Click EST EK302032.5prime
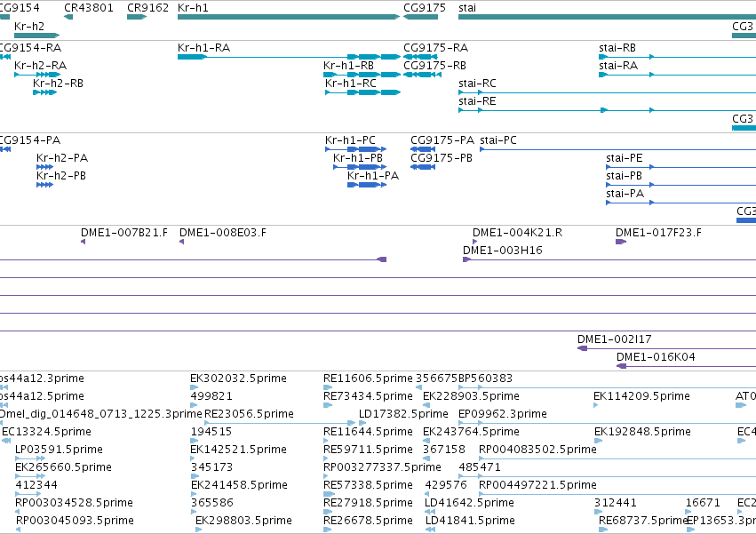Image resolution: width=756 pixels, height=534 pixels. click(x=195, y=387)
